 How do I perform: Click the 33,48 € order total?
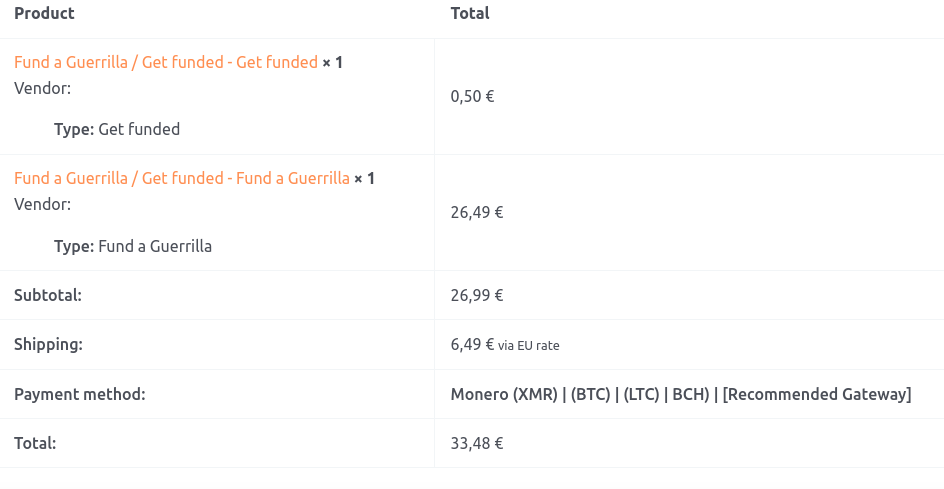477,443
